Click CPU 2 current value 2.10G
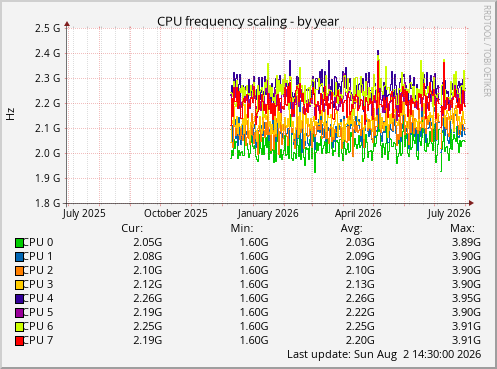This screenshot has height=369, width=497. pyautogui.click(x=148, y=270)
